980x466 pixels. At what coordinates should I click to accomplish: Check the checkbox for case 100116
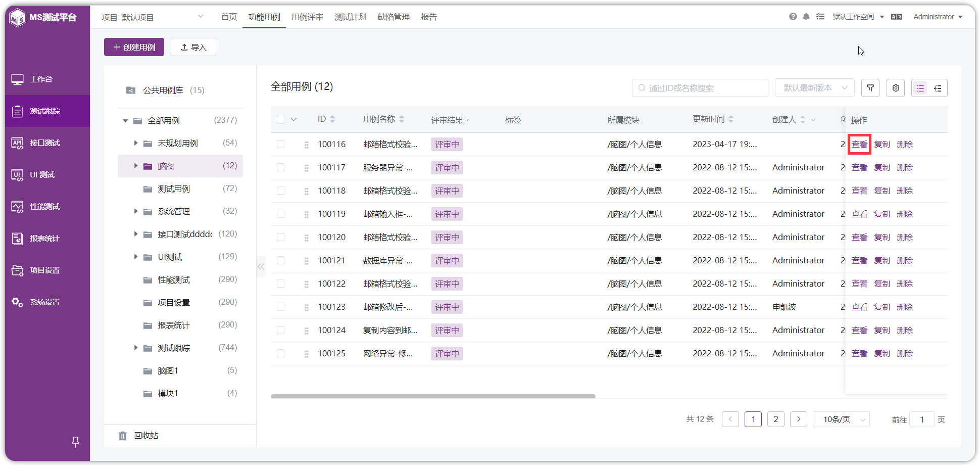pyautogui.click(x=281, y=145)
